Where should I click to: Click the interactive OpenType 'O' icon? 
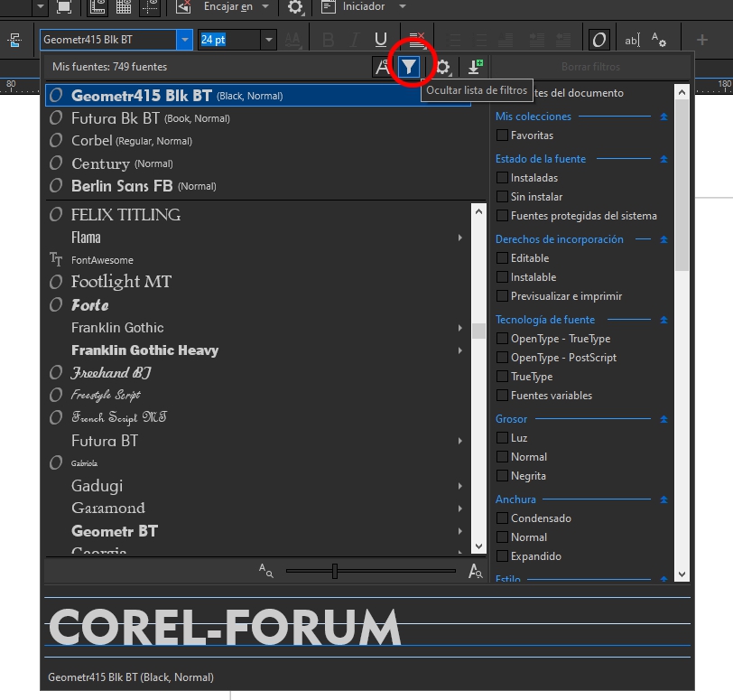pyautogui.click(x=598, y=40)
